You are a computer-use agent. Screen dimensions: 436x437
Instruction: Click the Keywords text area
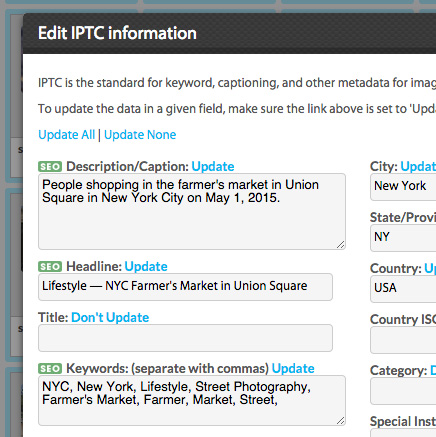point(192,400)
